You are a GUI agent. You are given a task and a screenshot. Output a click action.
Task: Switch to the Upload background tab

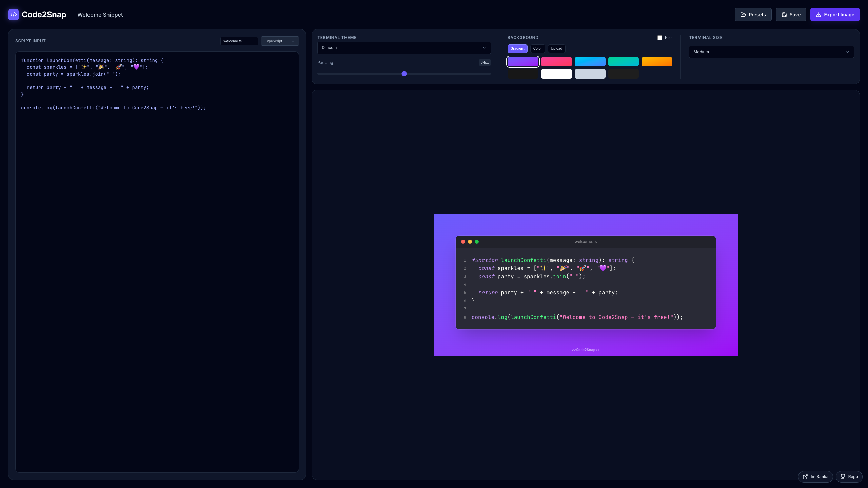click(x=556, y=48)
